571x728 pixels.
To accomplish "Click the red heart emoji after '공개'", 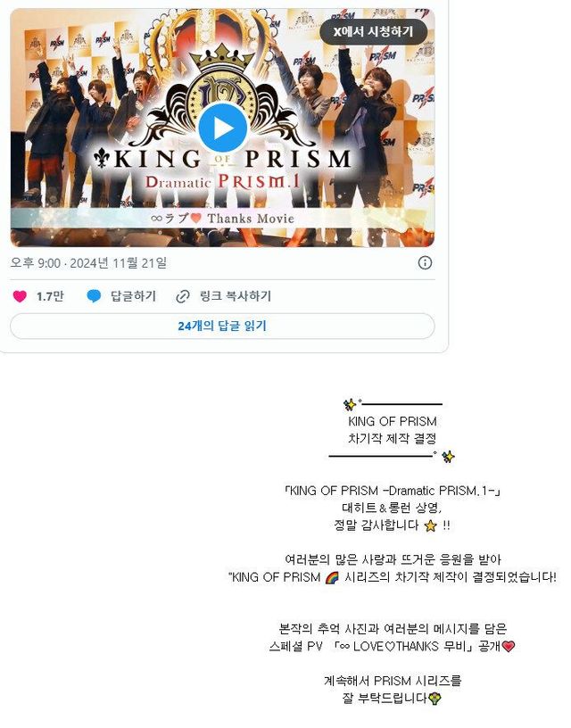I will [509, 646].
